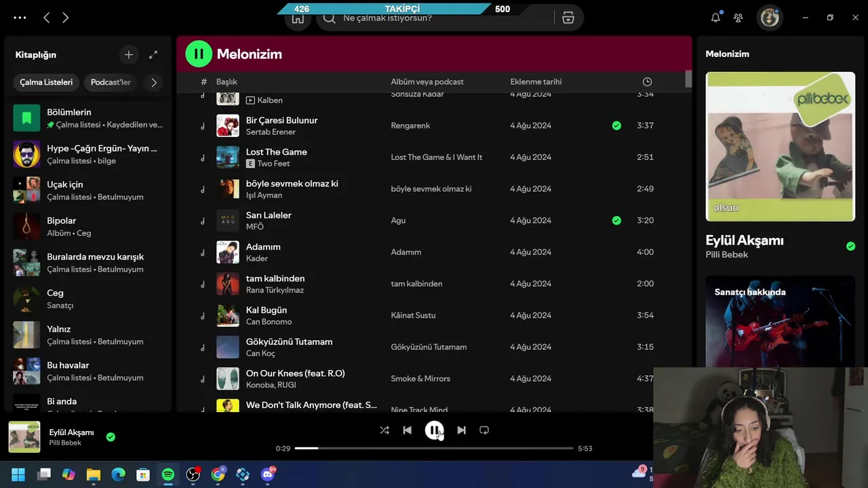Open the Home button
This screenshot has height=488, width=868.
298,18
